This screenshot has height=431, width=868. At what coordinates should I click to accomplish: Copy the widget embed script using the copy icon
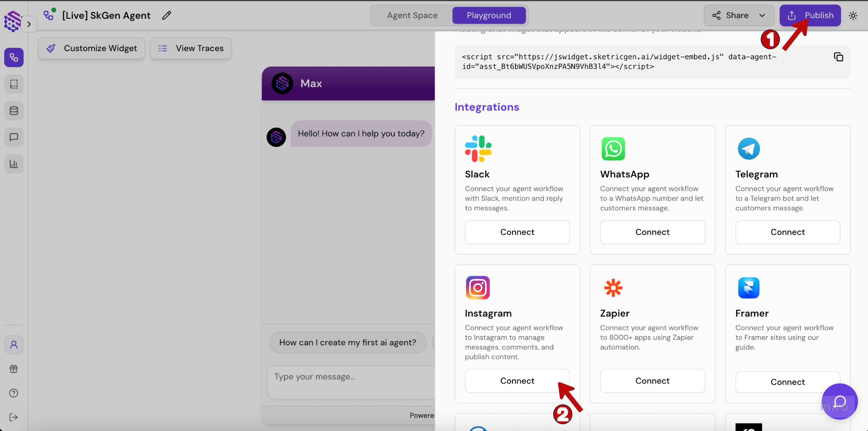point(838,56)
